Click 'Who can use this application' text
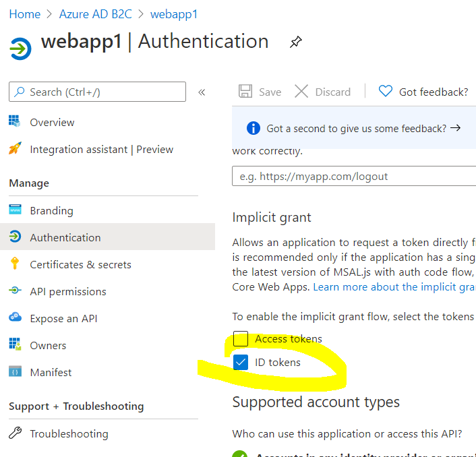 pyautogui.click(x=347, y=434)
